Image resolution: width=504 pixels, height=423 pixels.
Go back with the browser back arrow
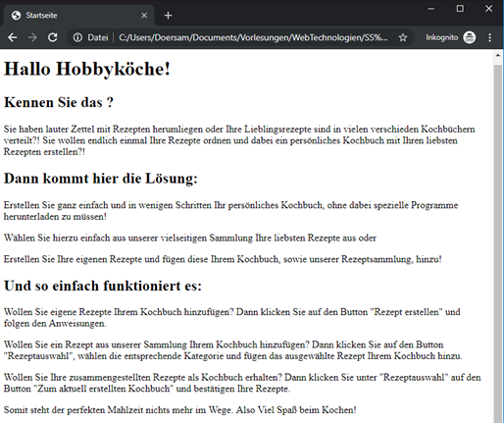click(x=13, y=37)
